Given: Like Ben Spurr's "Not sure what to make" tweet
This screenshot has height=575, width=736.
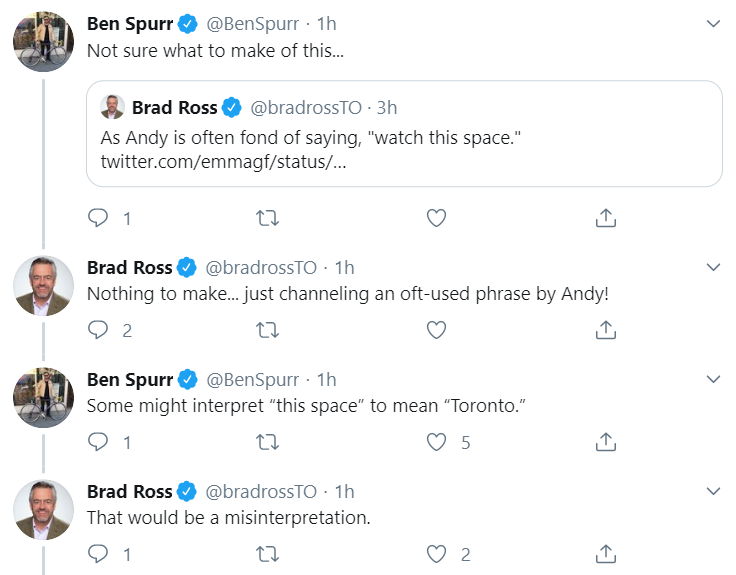Looking at the screenshot, I should (436, 218).
